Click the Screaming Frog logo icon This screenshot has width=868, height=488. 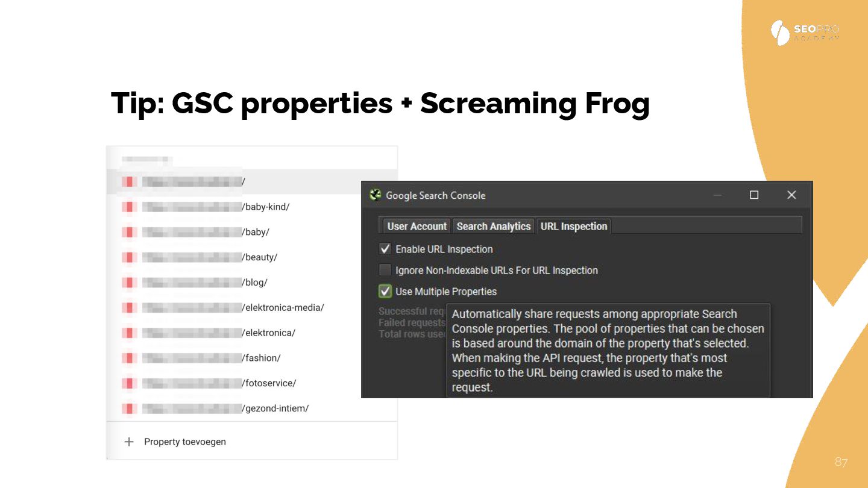[376, 195]
